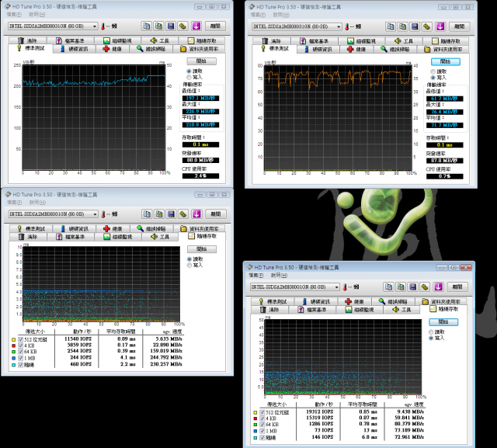Click the 19312 IOPS value

tap(320, 412)
